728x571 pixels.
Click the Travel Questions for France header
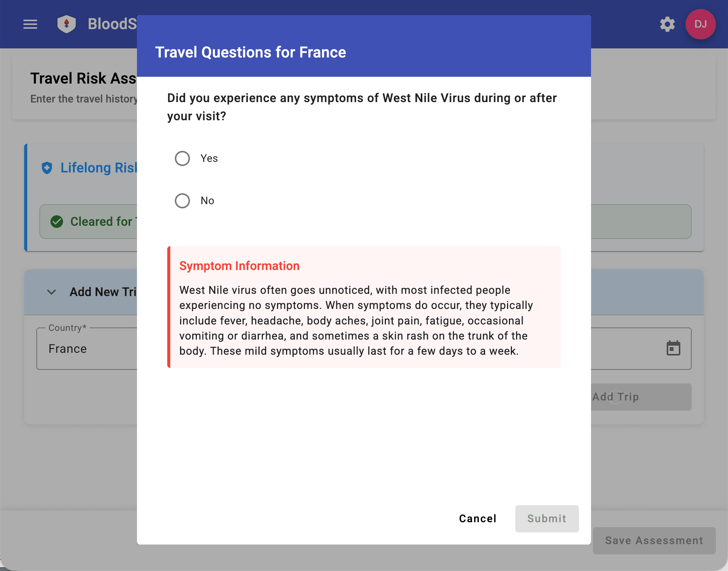point(250,52)
